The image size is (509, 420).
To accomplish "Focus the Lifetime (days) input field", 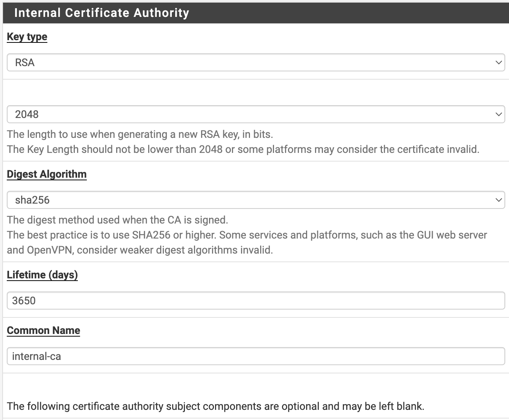I will coord(256,301).
